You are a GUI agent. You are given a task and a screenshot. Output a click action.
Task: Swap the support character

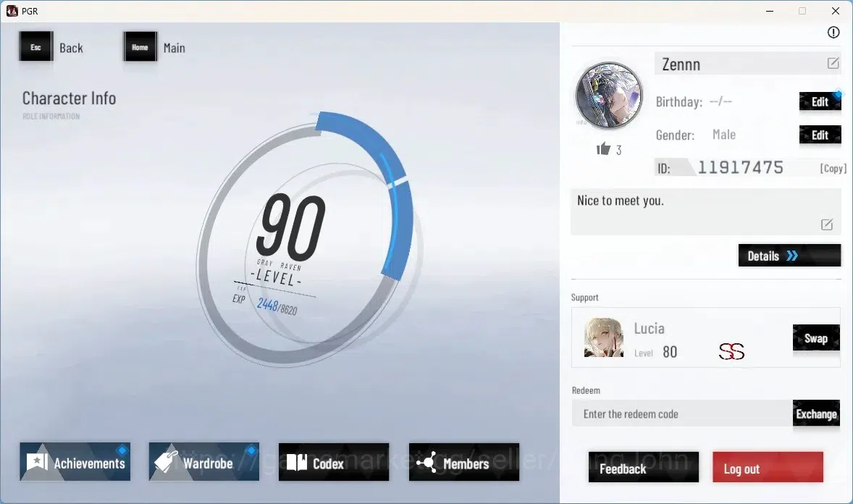pos(816,338)
